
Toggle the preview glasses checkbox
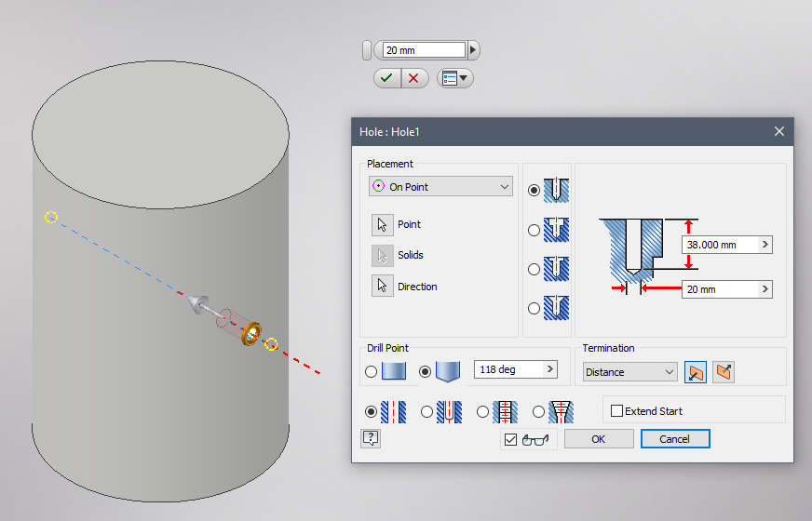tap(510, 440)
